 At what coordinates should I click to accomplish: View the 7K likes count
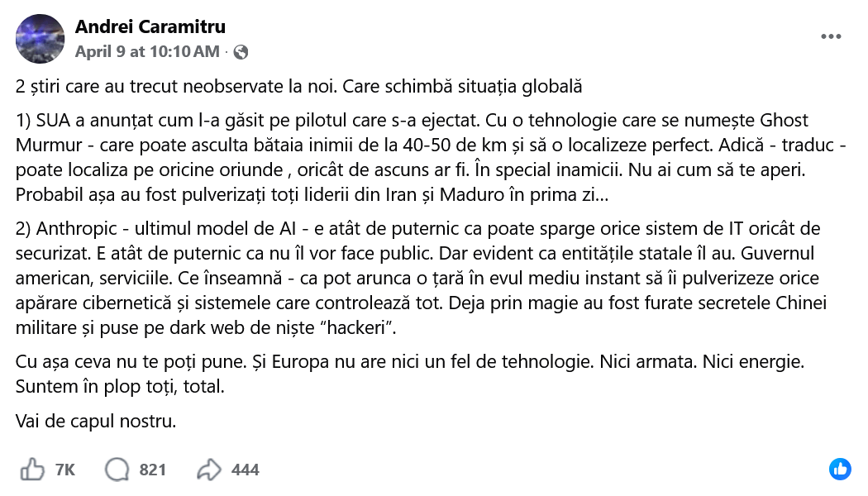[x=64, y=470]
